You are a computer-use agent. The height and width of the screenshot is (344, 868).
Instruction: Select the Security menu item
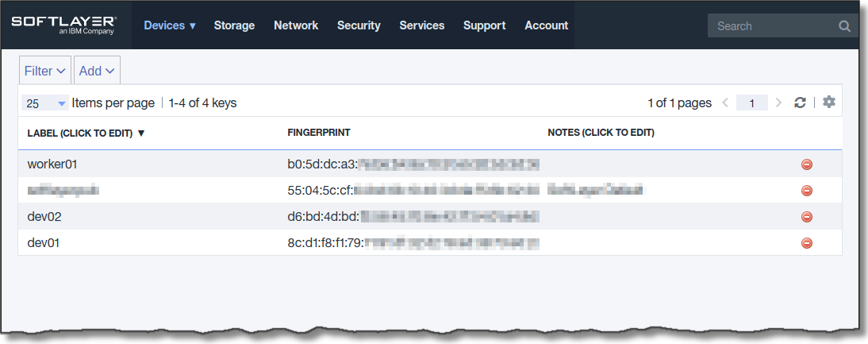359,25
